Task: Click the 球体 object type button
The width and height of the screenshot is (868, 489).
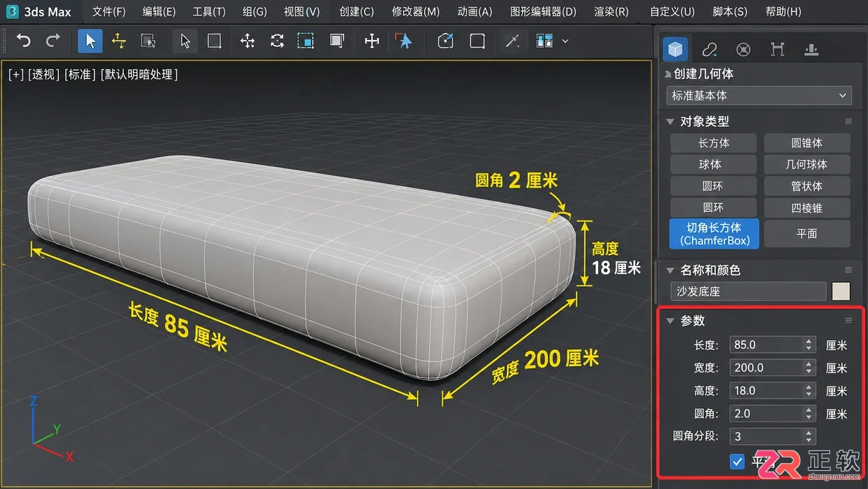Action: tap(714, 165)
